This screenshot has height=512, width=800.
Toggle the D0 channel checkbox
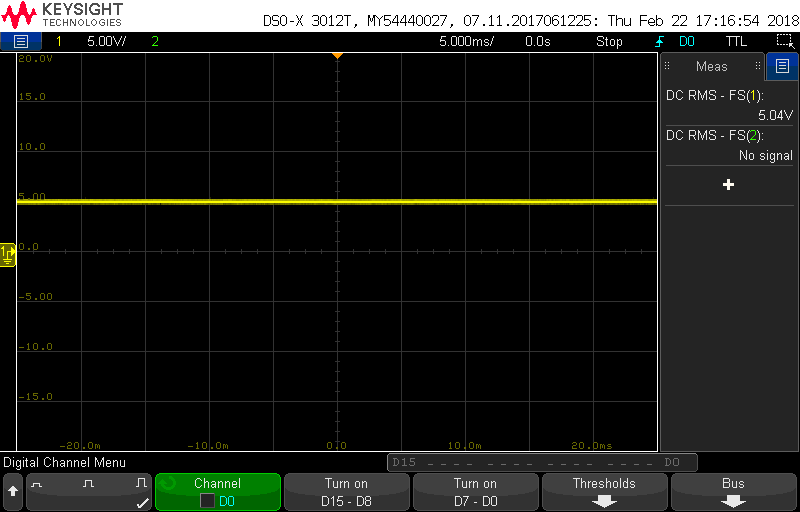point(207,502)
